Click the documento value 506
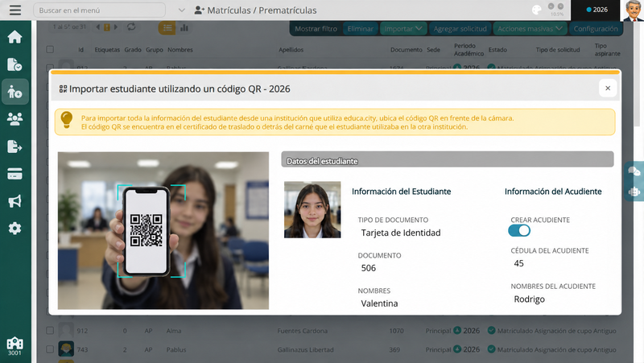Image resolution: width=644 pixels, height=363 pixels. 369,268
